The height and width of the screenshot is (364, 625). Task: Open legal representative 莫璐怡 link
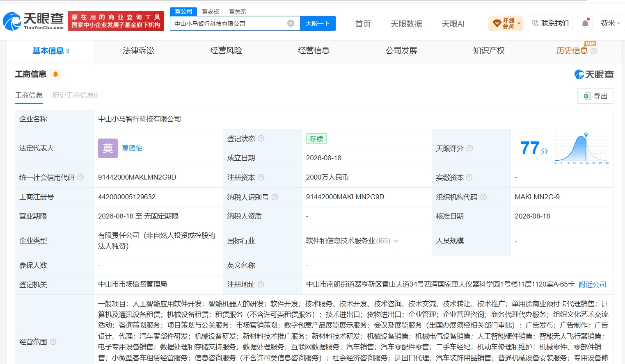(132, 148)
